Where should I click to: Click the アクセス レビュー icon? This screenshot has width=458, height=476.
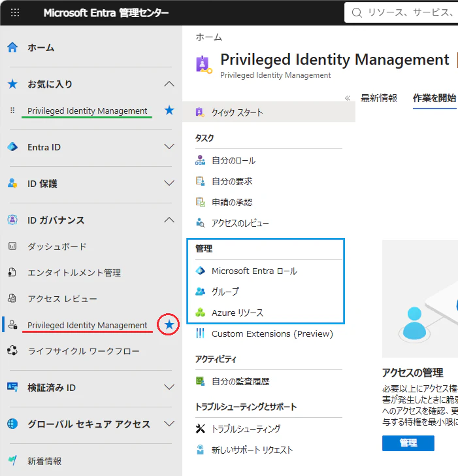coord(12,298)
